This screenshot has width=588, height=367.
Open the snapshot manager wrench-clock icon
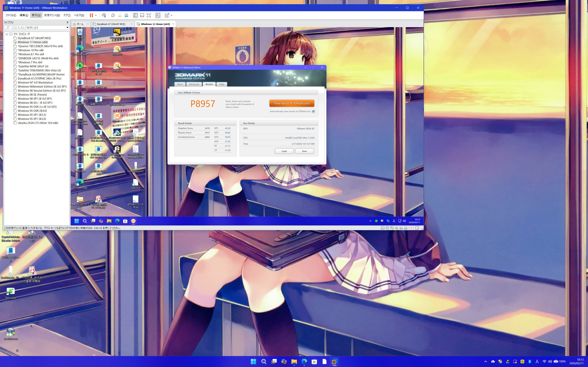point(126,15)
